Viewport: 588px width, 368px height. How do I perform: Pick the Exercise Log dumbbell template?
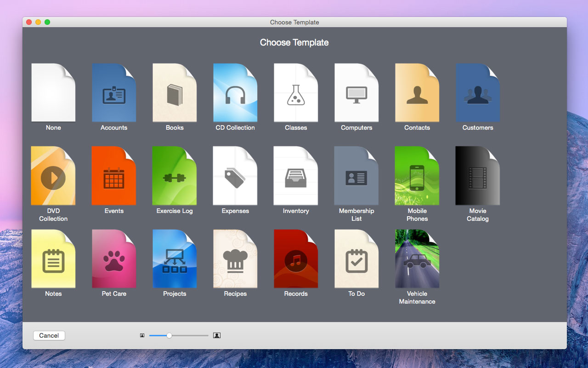(x=175, y=176)
